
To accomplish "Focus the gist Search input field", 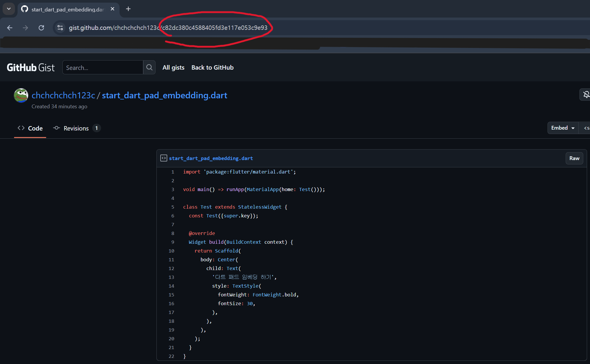I will (x=103, y=68).
